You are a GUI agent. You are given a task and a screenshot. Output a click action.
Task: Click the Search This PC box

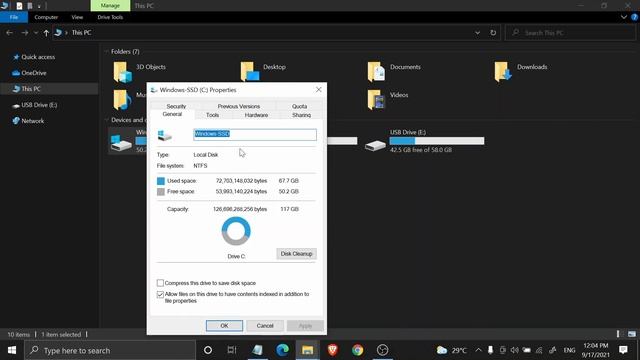571,33
